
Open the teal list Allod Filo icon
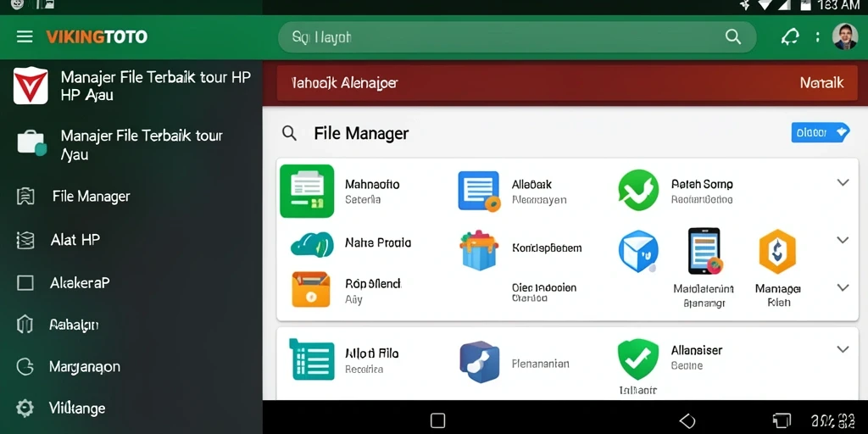click(312, 359)
